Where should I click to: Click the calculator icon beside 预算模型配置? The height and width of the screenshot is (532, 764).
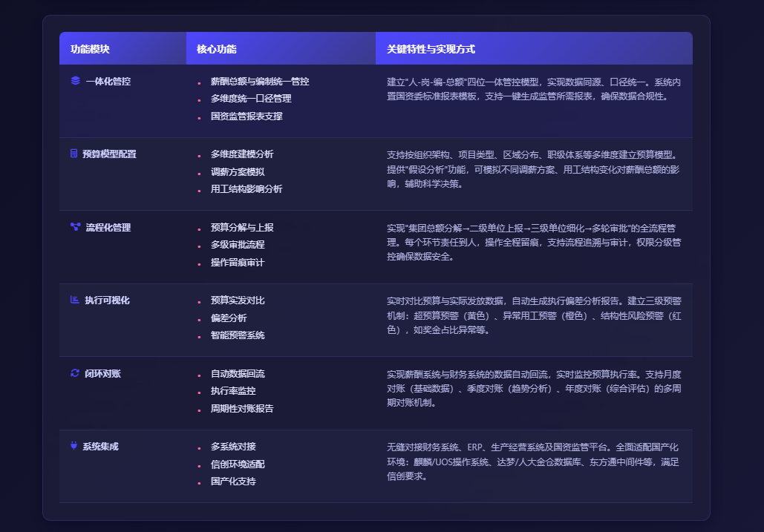pos(74,154)
